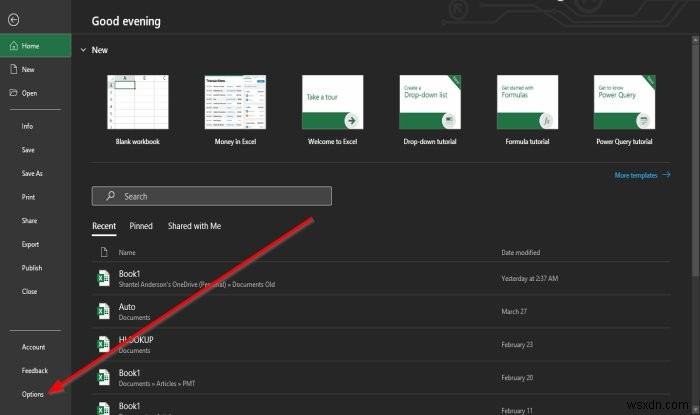Open the Drop-down tutorial template

click(430, 110)
